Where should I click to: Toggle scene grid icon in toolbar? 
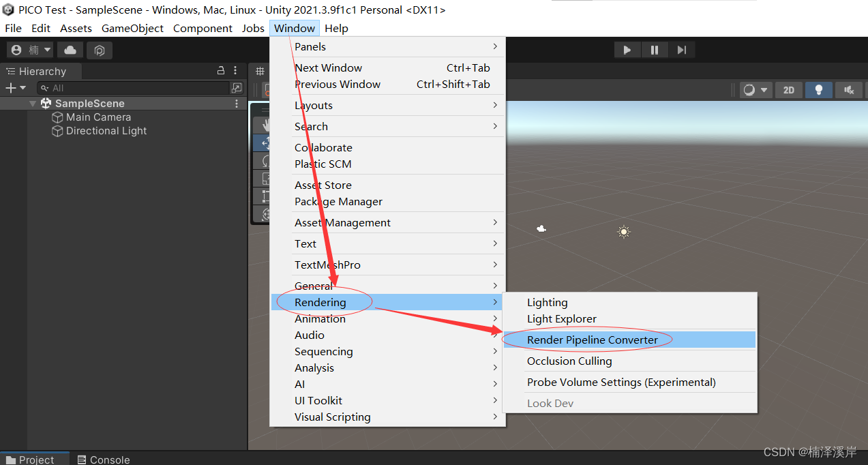pyautogui.click(x=260, y=71)
